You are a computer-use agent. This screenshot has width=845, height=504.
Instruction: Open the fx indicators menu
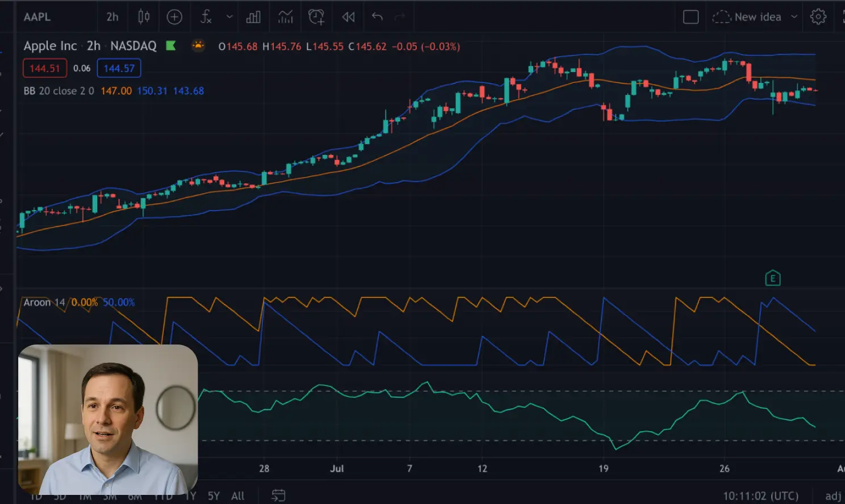point(206,17)
